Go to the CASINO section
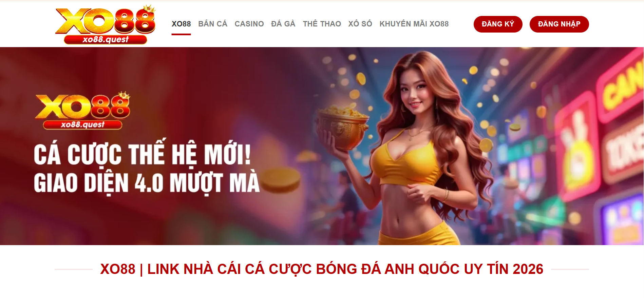 (249, 24)
